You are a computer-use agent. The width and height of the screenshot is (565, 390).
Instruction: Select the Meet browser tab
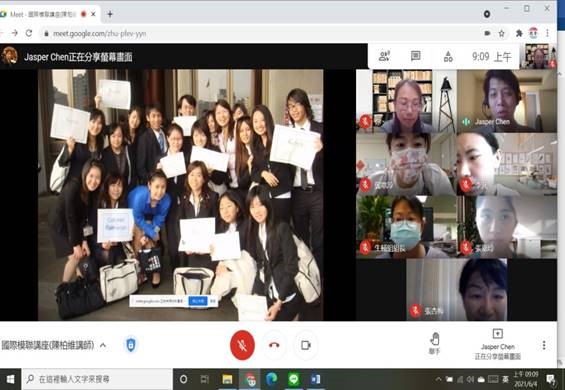click(x=50, y=14)
